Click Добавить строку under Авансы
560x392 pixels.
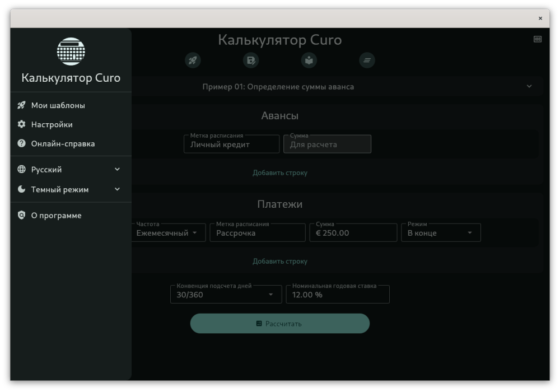click(279, 173)
